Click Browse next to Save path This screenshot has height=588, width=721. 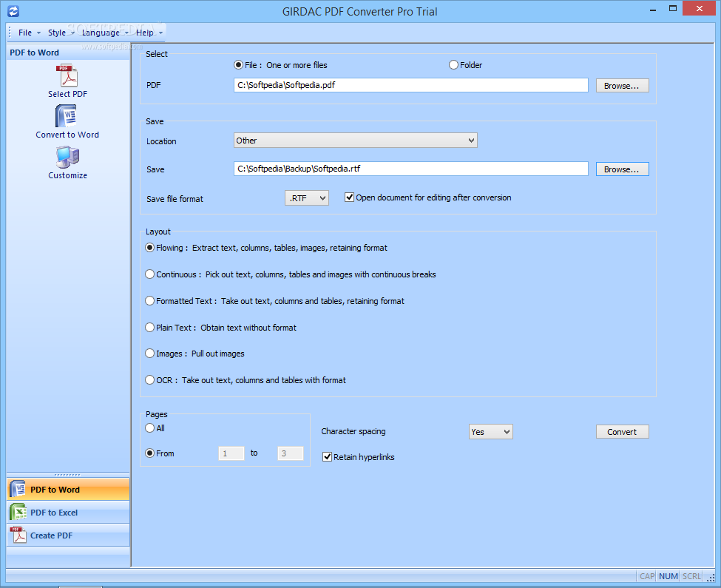coord(622,169)
